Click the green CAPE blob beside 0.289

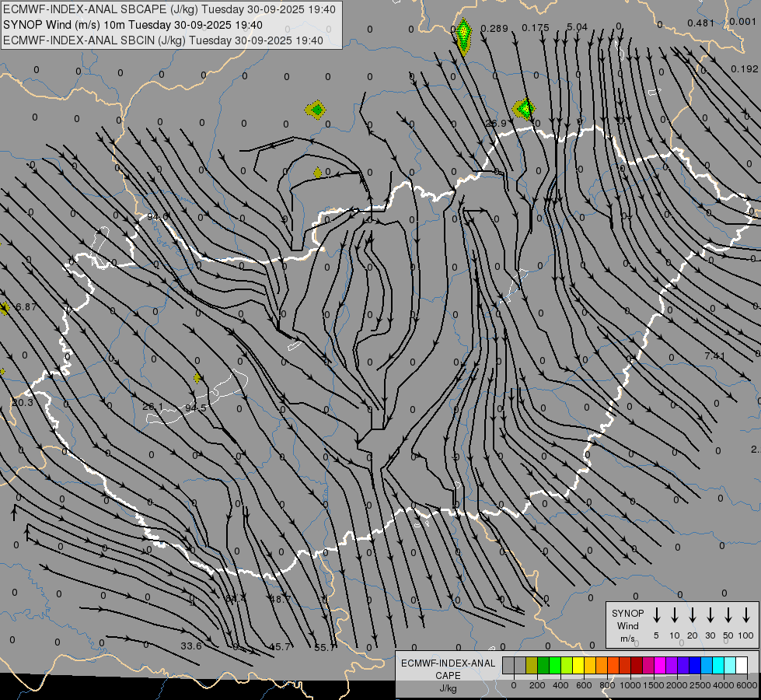(464, 37)
